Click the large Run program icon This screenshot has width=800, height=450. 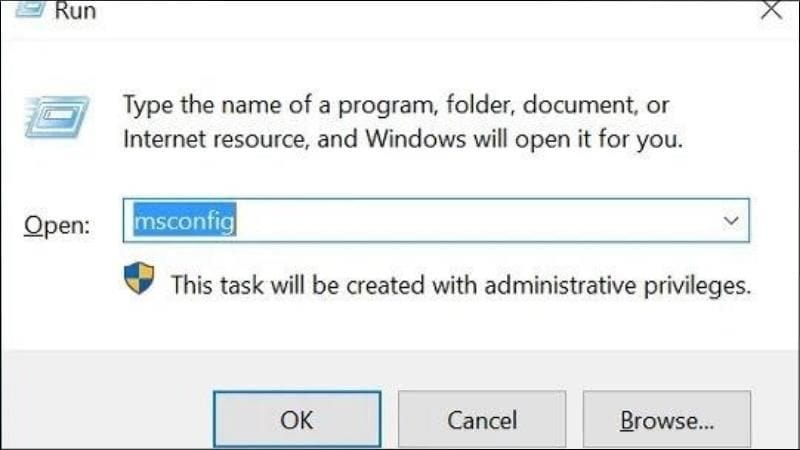[55, 122]
